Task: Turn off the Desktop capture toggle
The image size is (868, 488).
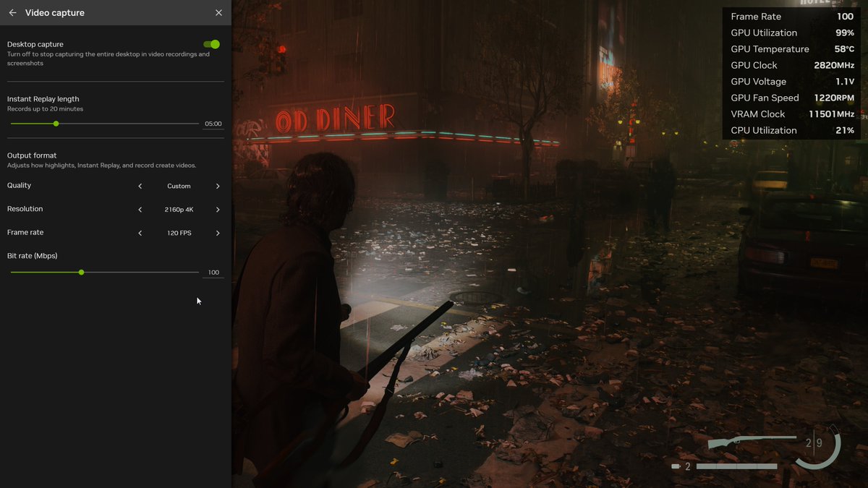Action: point(211,45)
